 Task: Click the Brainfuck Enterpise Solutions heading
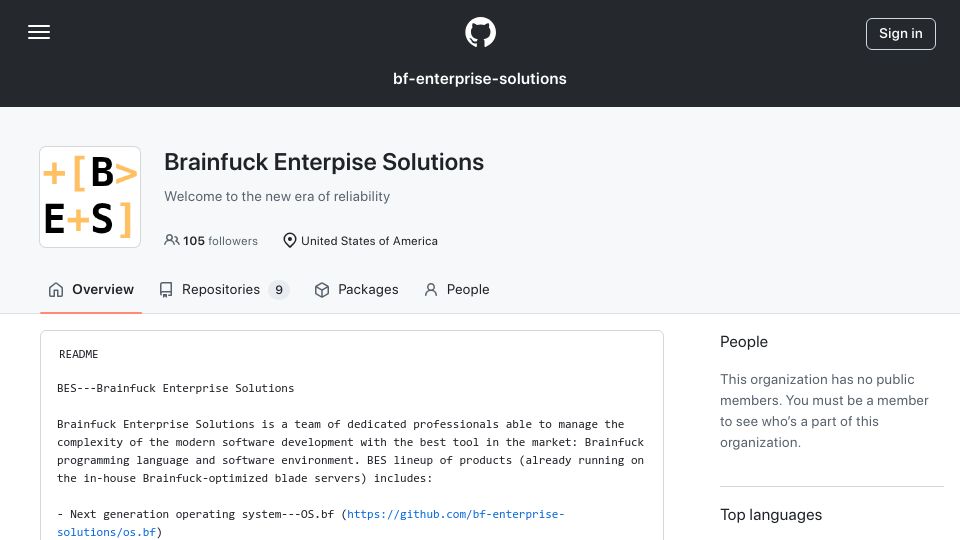tap(324, 162)
